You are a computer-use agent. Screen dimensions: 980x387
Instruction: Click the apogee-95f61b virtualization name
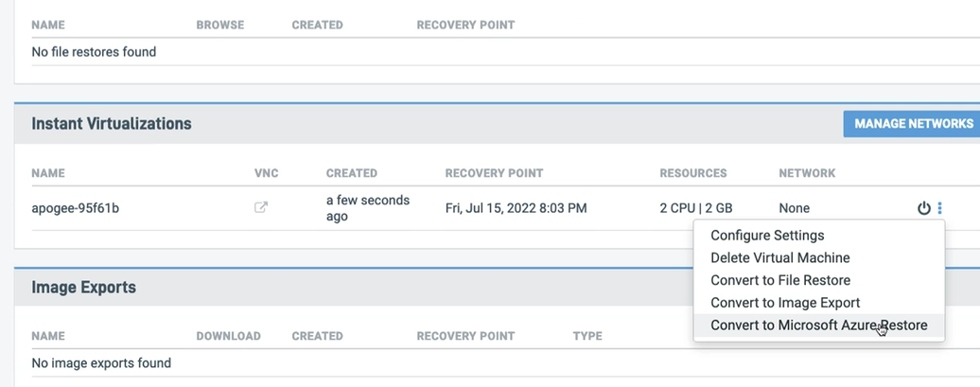point(75,208)
